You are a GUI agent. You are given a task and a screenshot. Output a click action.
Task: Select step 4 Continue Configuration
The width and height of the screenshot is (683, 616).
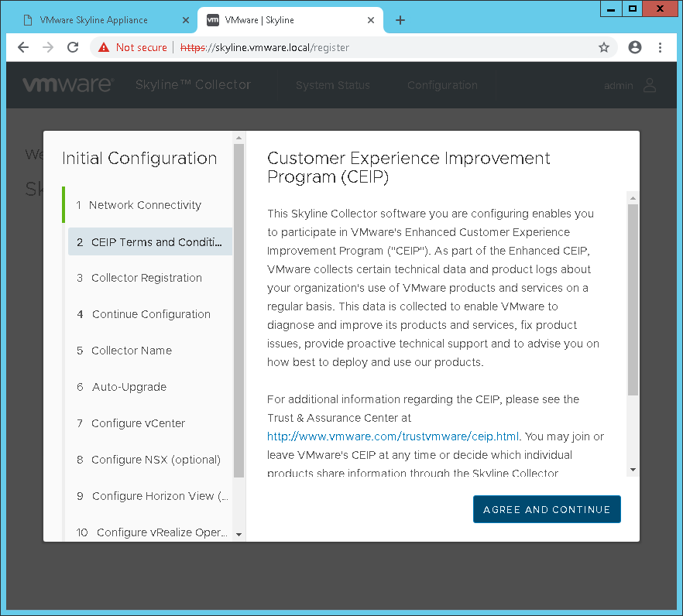point(150,314)
